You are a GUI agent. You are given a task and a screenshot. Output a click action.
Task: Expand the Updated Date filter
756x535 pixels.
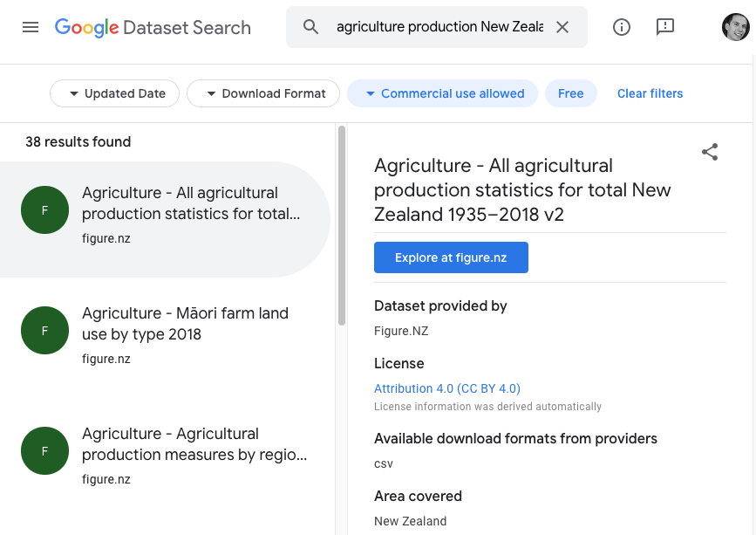click(x=115, y=93)
